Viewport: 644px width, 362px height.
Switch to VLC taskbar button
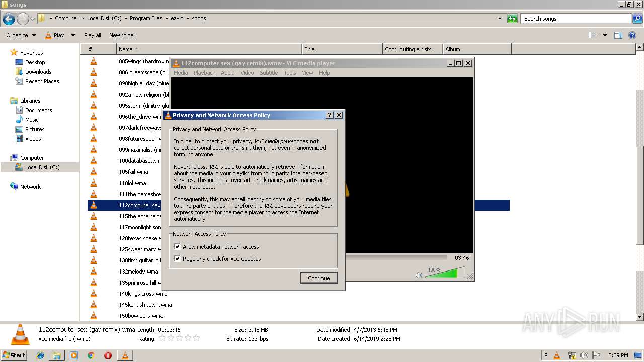coord(125,355)
